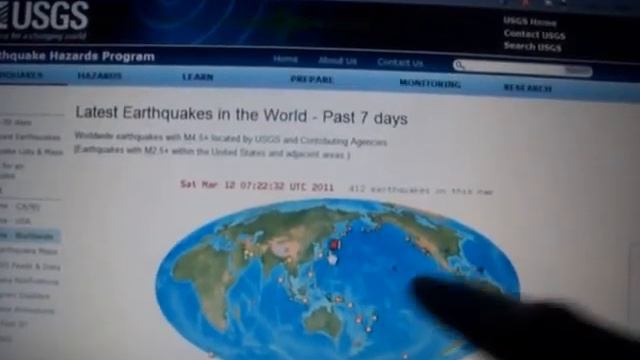The height and width of the screenshot is (360, 640).
Task: Go to Home in the program bar
Action: [x=285, y=60]
